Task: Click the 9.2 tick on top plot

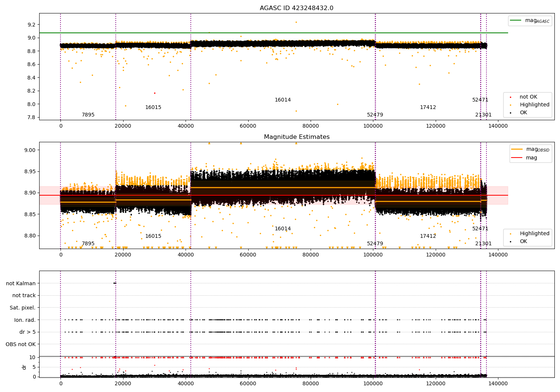Action: point(31,25)
